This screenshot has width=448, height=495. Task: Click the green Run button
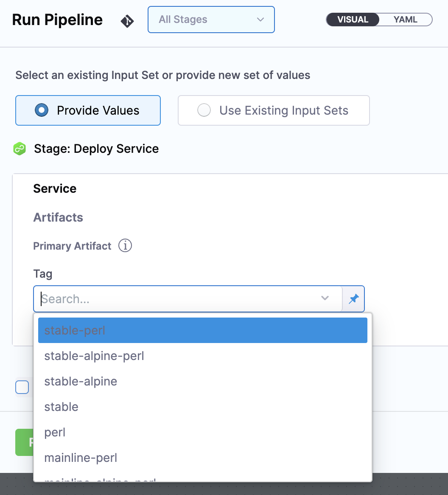(x=25, y=442)
